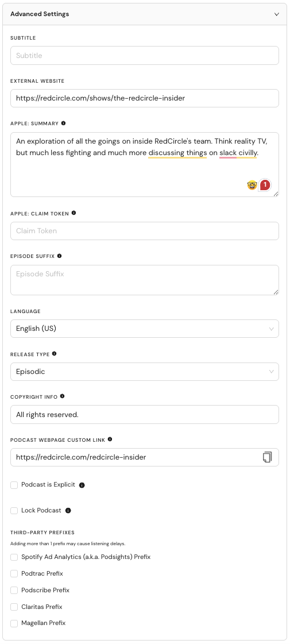This screenshot has width=290, height=644.
Task: Click the red Grammarly suggestion badge
Action: click(x=265, y=185)
